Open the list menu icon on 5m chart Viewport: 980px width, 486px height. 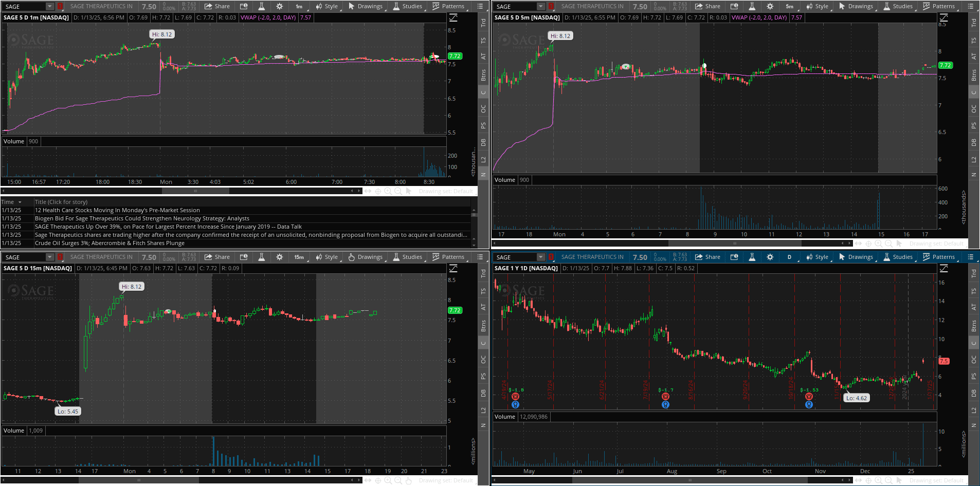[971, 6]
